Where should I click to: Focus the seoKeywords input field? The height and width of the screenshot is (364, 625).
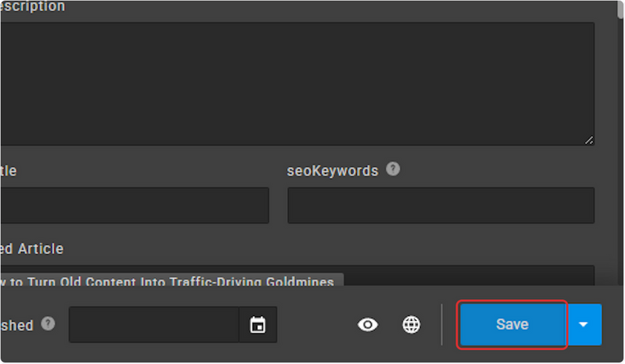click(441, 205)
